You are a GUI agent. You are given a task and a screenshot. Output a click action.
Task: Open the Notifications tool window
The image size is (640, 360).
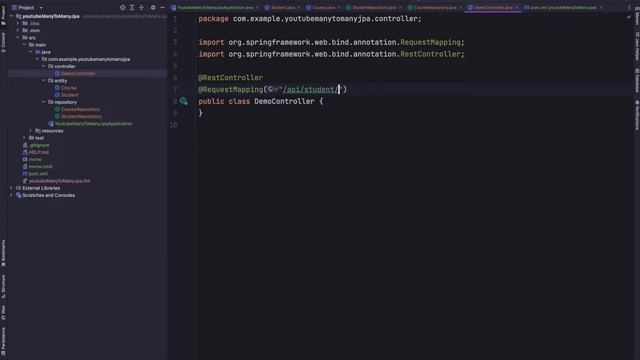pyautogui.click(x=637, y=115)
